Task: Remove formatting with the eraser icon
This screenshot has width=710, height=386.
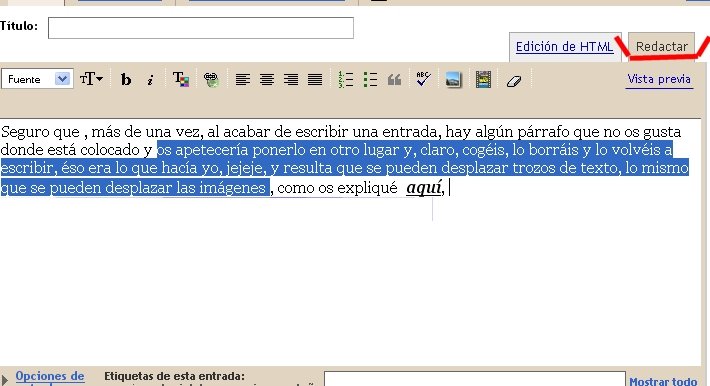Action: pyautogui.click(x=514, y=81)
